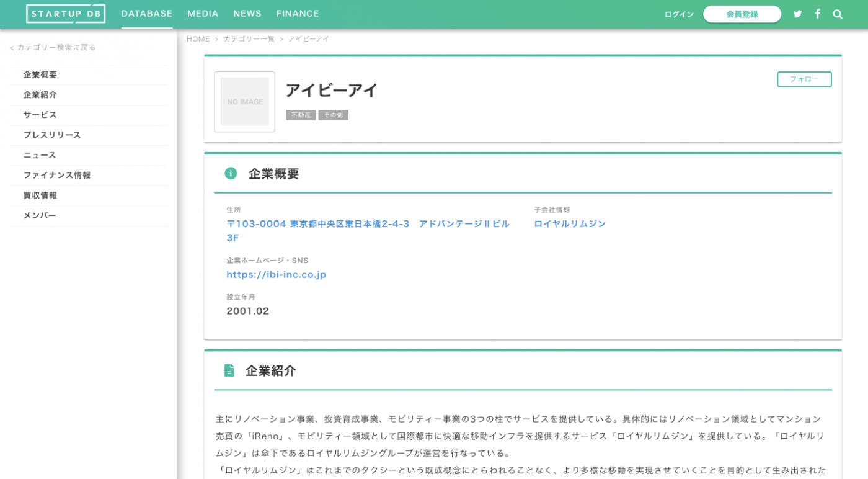The width and height of the screenshot is (868, 479).
Task: Open the NEWS section from the navbar
Action: (247, 13)
